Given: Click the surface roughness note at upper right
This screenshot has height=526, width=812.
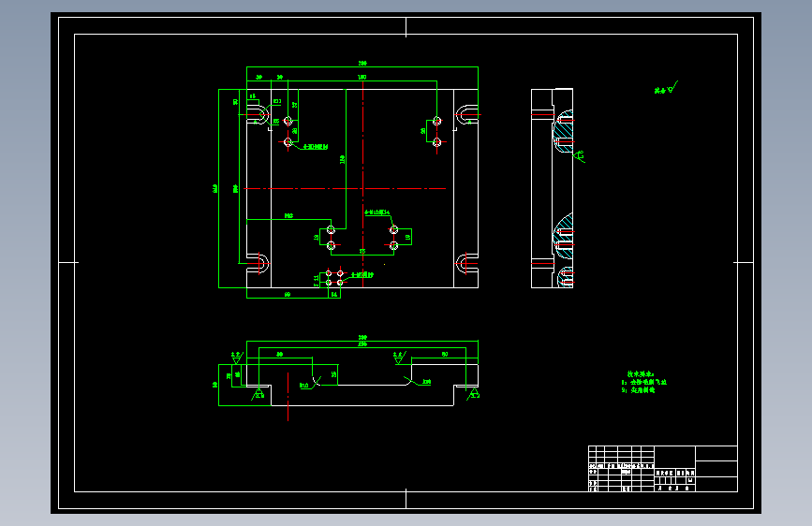Looking at the screenshot, I should (666, 88).
